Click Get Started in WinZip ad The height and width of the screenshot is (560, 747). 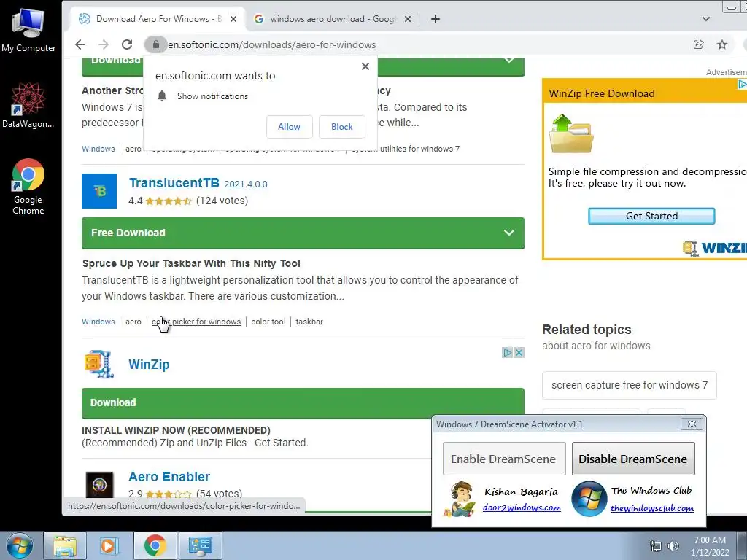[x=651, y=216]
